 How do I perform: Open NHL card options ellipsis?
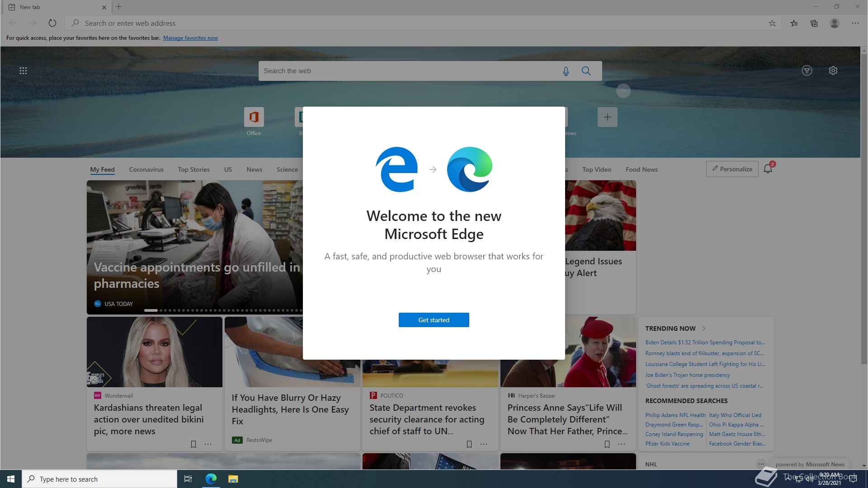tap(761, 464)
